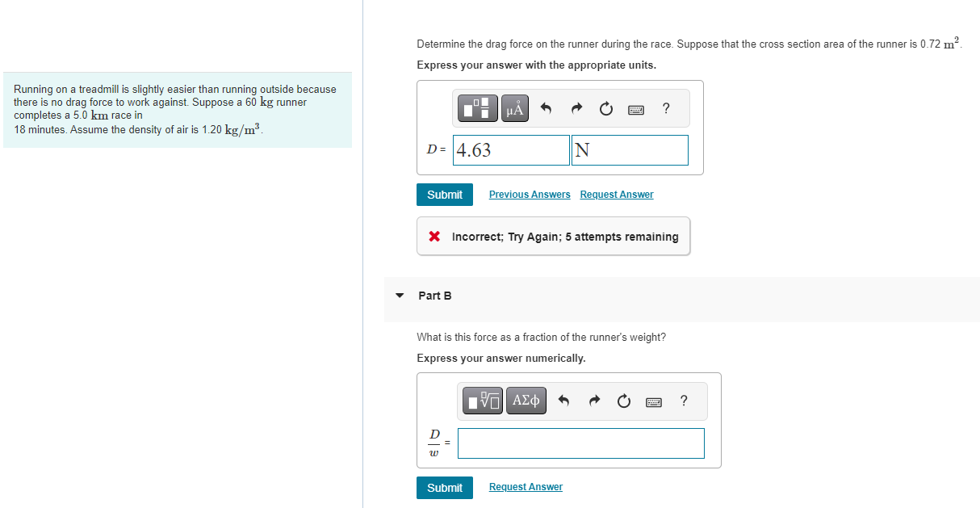Submit the Part A drag force answer
This screenshot has width=980, height=508.
pyautogui.click(x=444, y=194)
